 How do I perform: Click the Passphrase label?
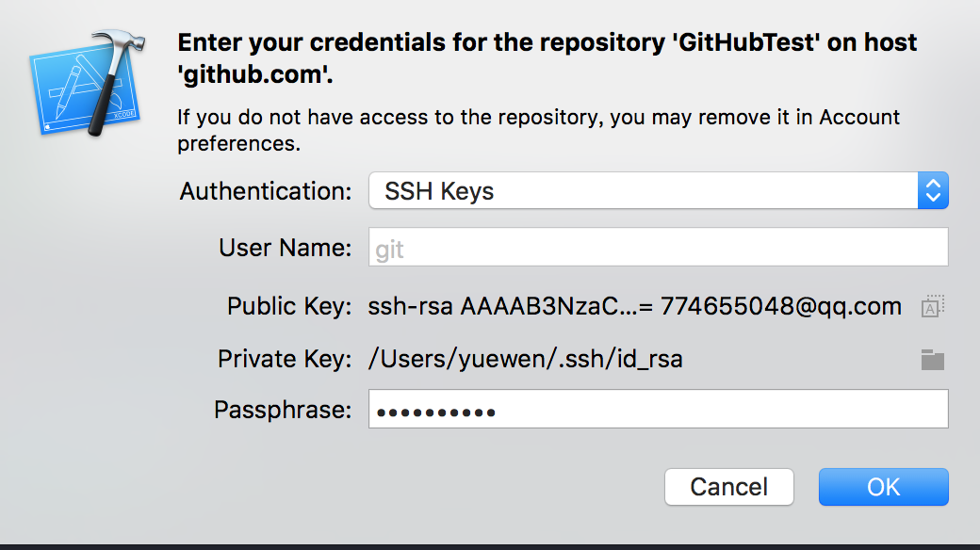click(283, 410)
